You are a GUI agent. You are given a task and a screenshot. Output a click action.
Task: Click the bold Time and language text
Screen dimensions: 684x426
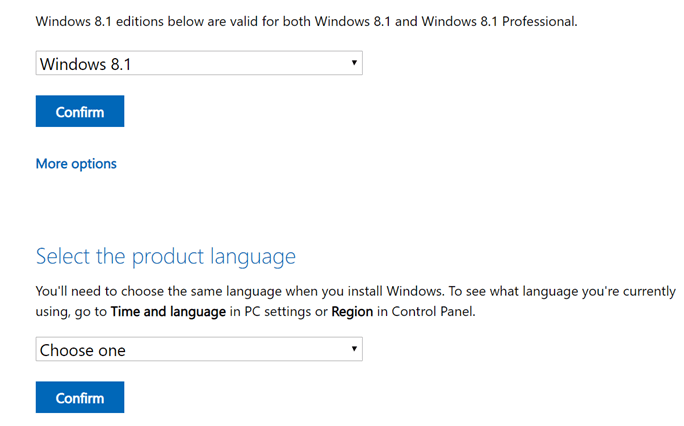click(x=168, y=312)
